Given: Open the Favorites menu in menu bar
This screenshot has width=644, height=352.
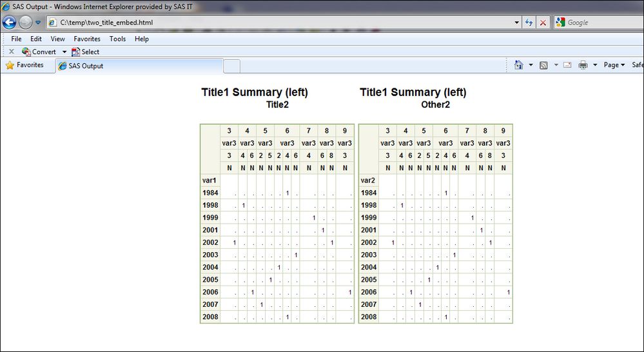Looking at the screenshot, I should coord(87,39).
